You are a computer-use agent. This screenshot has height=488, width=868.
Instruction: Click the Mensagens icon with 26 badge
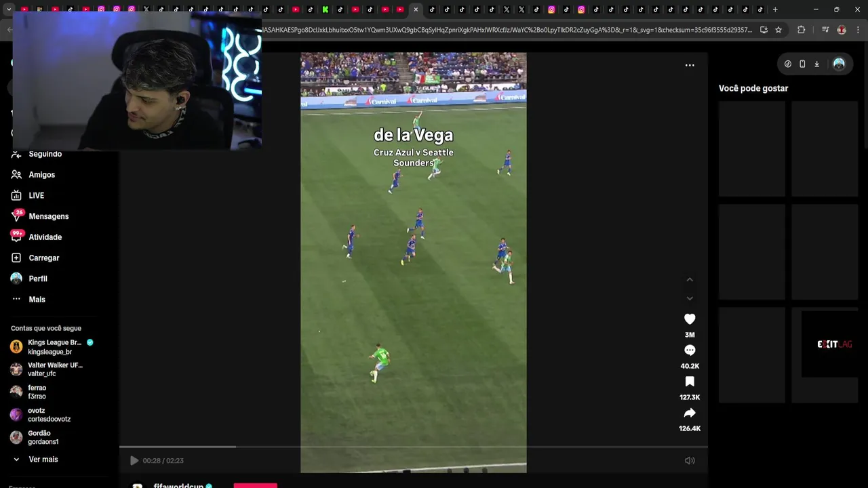16,216
